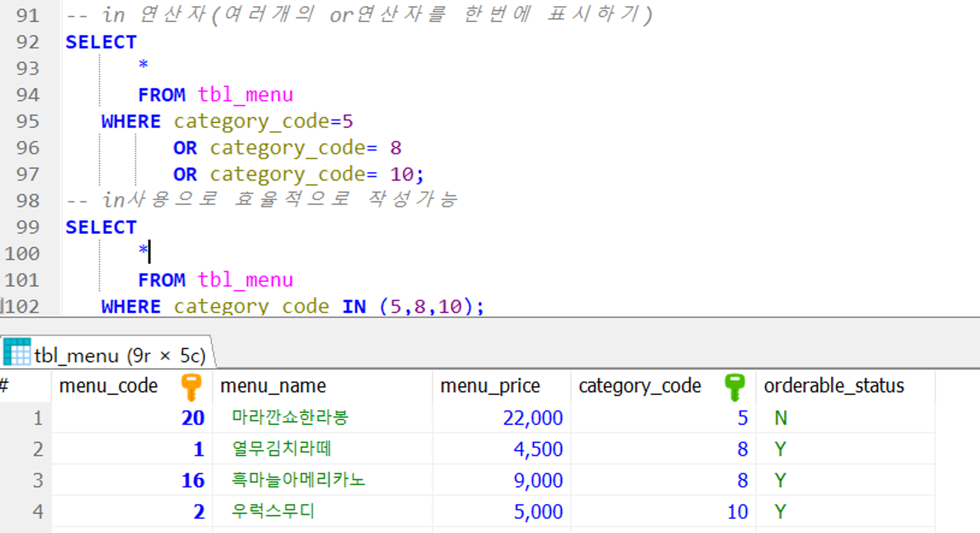Select result row number 2
The width and height of the screenshot is (980, 533).
coord(38,449)
